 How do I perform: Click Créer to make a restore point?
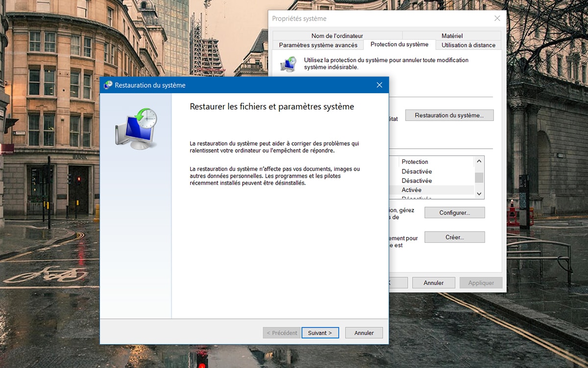(x=454, y=237)
